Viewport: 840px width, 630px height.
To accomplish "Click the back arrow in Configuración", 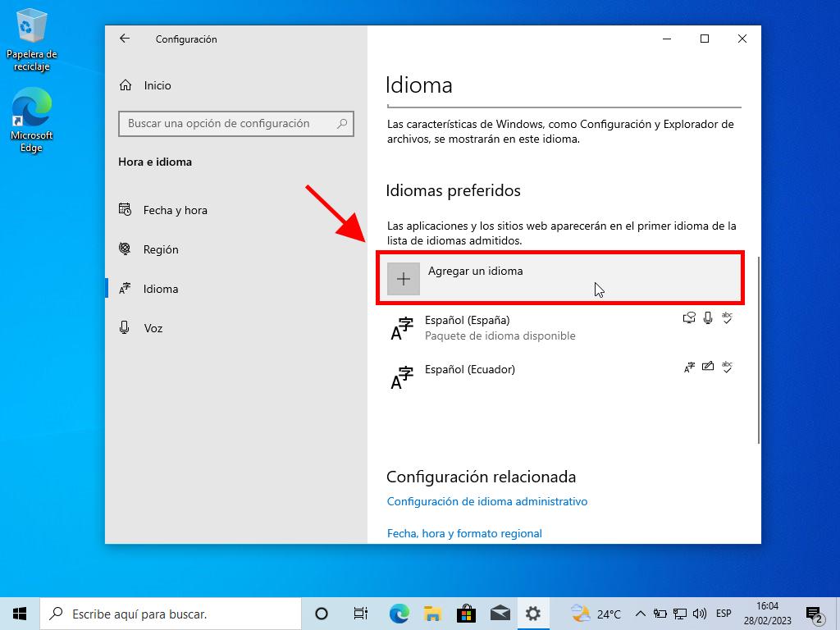I will click(x=125, y=39).
